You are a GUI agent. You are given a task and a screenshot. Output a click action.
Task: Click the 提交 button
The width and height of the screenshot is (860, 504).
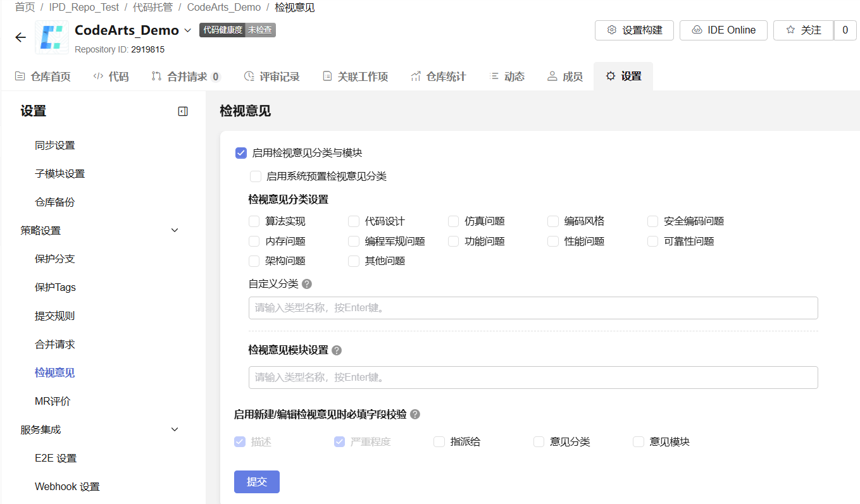(x=257, y=482)
